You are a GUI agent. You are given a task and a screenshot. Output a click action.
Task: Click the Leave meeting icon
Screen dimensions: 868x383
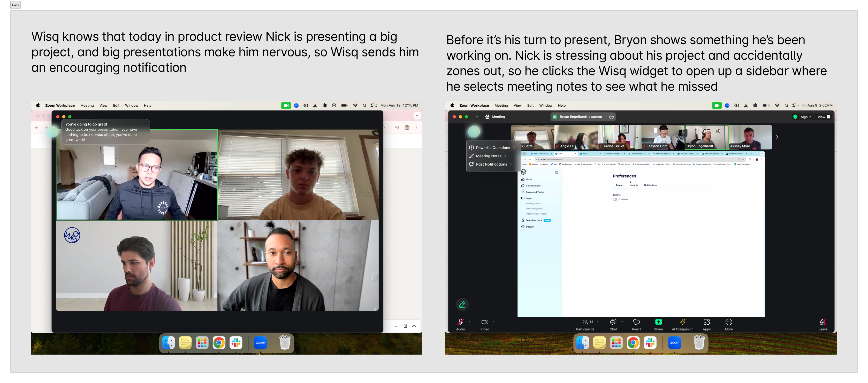[x=823, y=322]
